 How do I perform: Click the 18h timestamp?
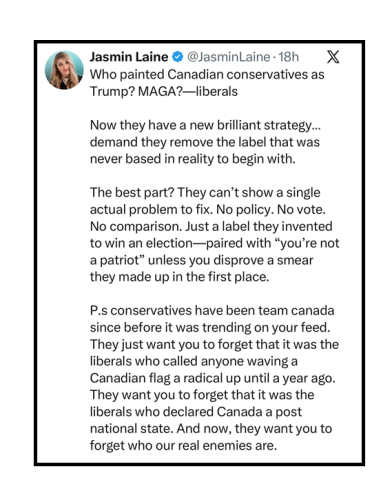[289, 57]
